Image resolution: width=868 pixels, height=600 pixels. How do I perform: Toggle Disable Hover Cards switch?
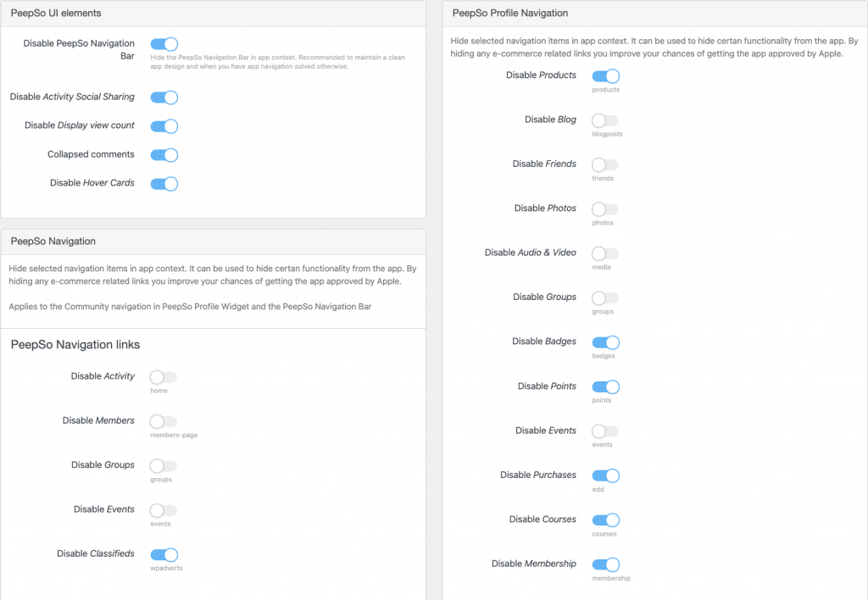pos(164,184)
